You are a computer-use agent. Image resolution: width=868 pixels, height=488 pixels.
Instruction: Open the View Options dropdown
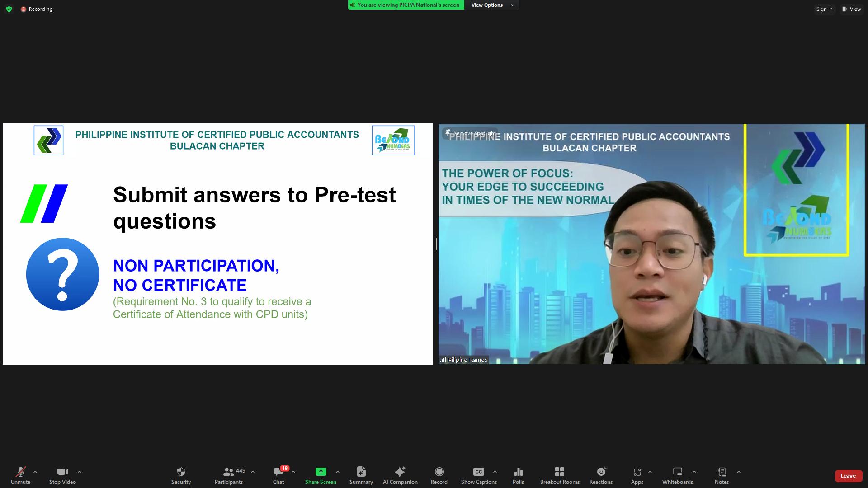pos(492,5)
